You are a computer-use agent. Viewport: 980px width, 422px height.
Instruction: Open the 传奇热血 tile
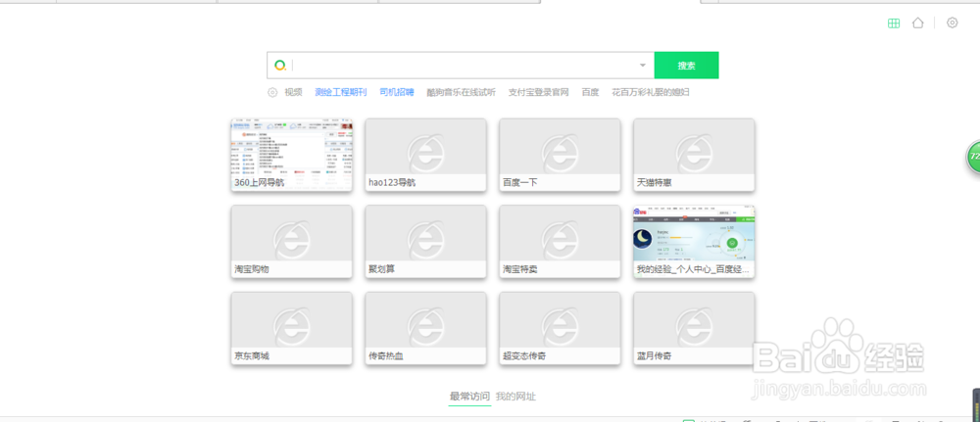coord(425,328)
